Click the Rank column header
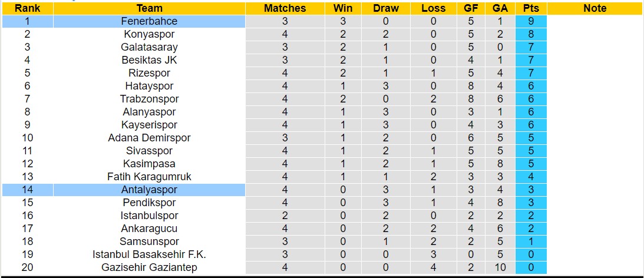The width and height of the screenshot is (644, 278). [x=27, y=8]
